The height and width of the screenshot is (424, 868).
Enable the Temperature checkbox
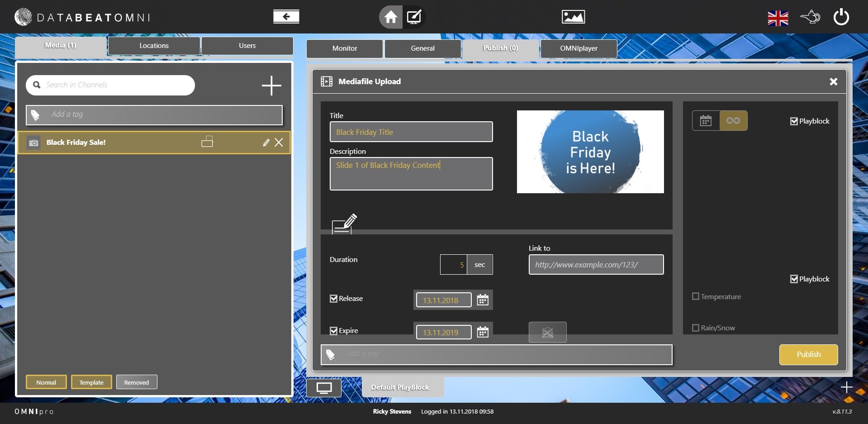(696, 296)
